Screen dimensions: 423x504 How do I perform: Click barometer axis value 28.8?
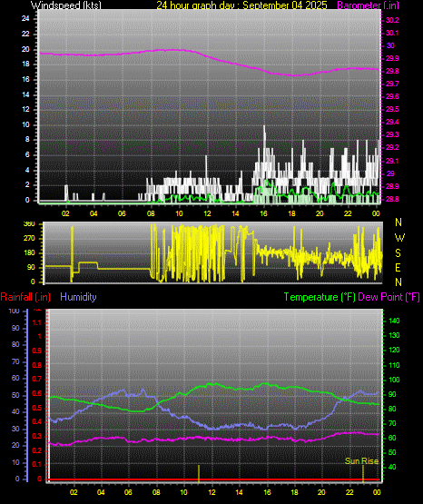coord(392,199)
